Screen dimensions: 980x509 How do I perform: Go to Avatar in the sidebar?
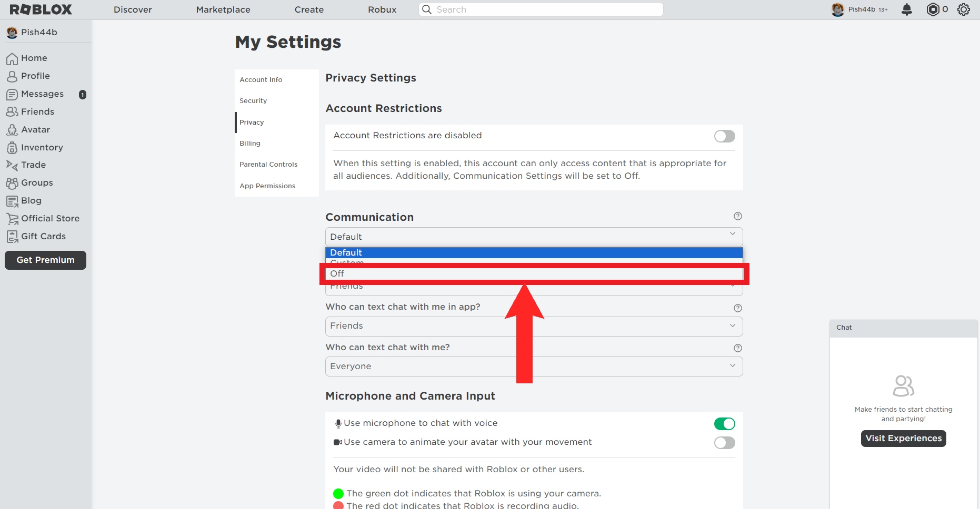click(35, 130)
